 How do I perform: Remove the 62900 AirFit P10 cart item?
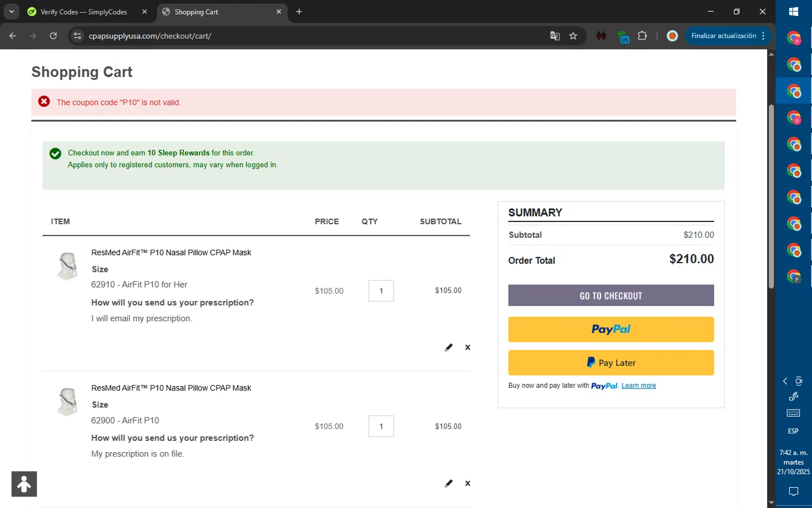[x=468, y=483]
